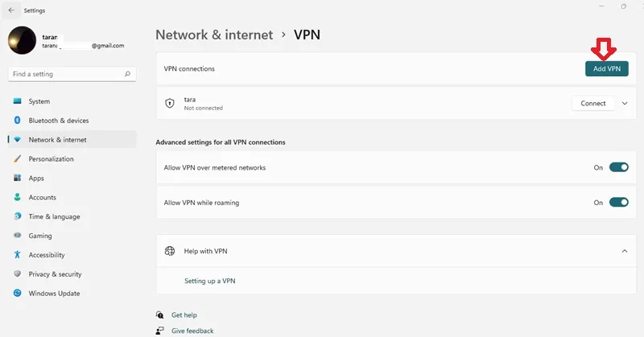Collapse the Help with VPN section

[x=625, y=251]
